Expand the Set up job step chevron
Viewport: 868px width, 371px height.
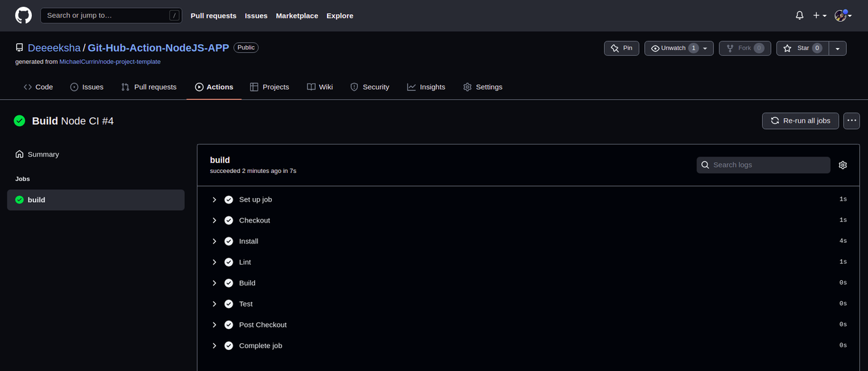(214, 199)
